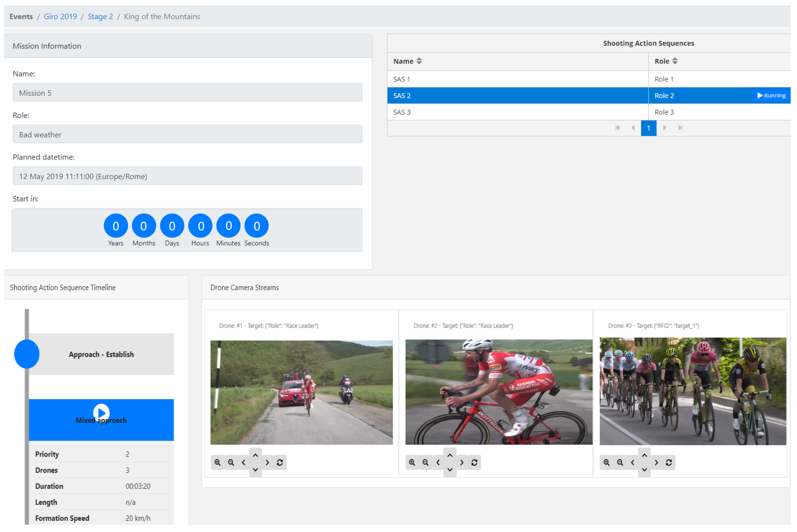Click the play icon on Mixed approach
Screen dimensions: 797x532
(101, 412)
